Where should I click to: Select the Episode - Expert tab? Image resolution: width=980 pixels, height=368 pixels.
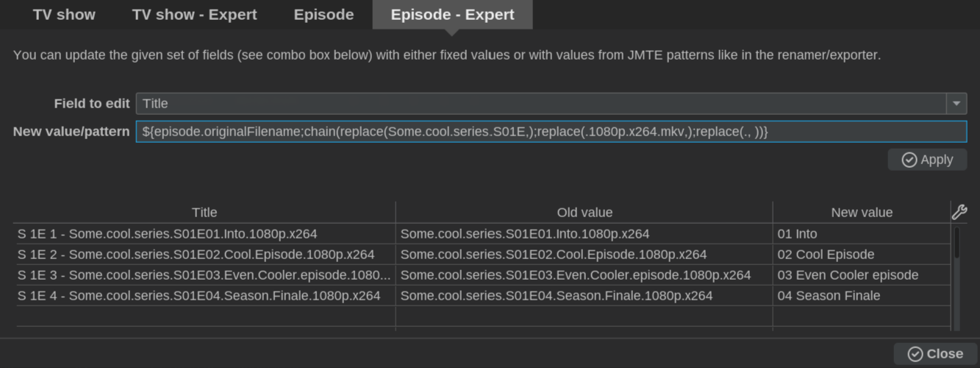452,15
